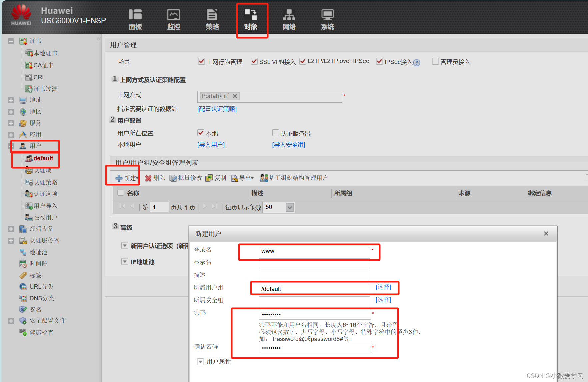Open the 配置认证策略 link
The image size is (588, 382).
pyautogui.click(x=217, y=109)
